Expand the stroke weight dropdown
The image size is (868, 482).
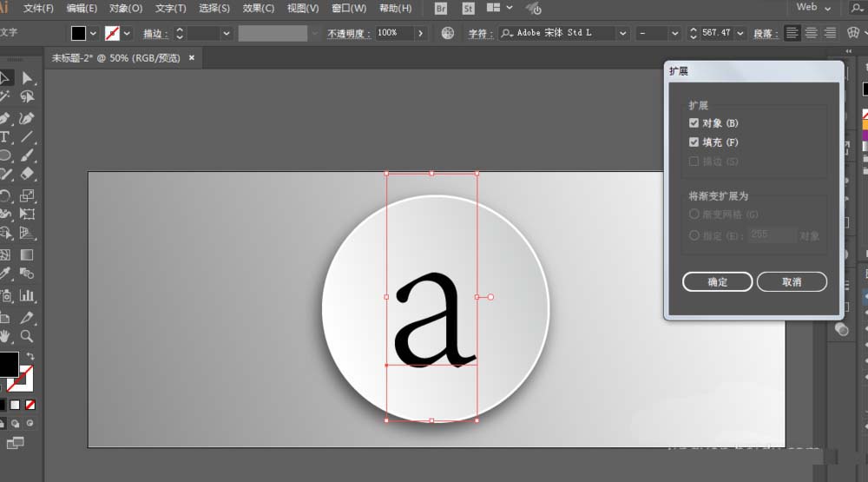click(226, 33)
